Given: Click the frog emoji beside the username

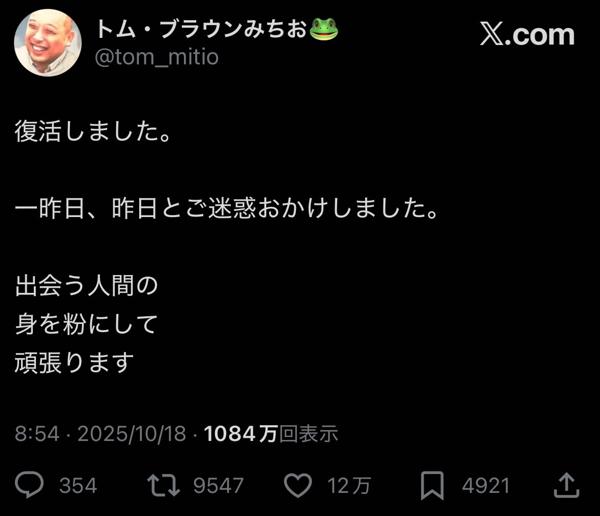Looking at the screenshot, I should click(x=324, y=29).
